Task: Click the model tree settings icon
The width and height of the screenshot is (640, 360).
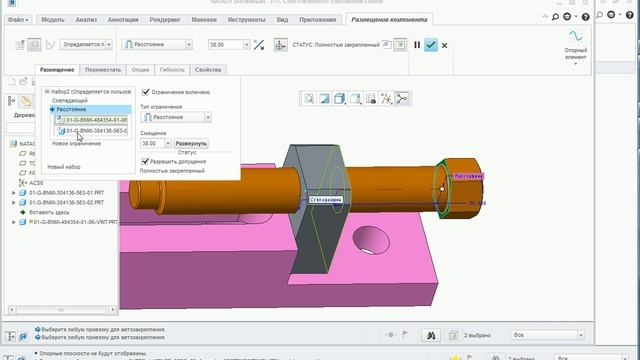Action: pos(11,100)
